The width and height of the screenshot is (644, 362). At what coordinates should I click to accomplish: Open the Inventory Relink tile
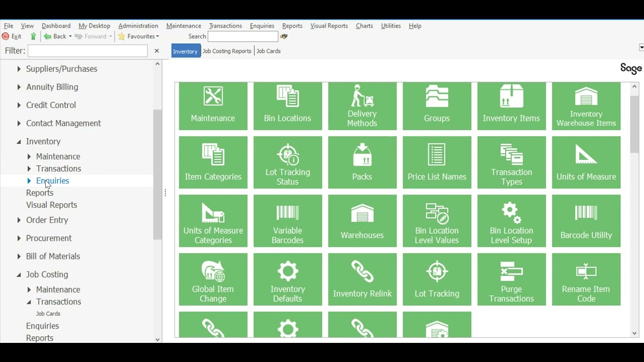click(x=362, y=279)
